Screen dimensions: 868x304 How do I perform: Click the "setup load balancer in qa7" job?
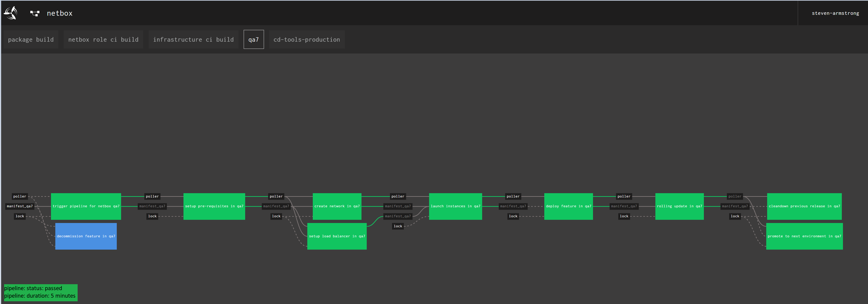(x=337, y=236)
